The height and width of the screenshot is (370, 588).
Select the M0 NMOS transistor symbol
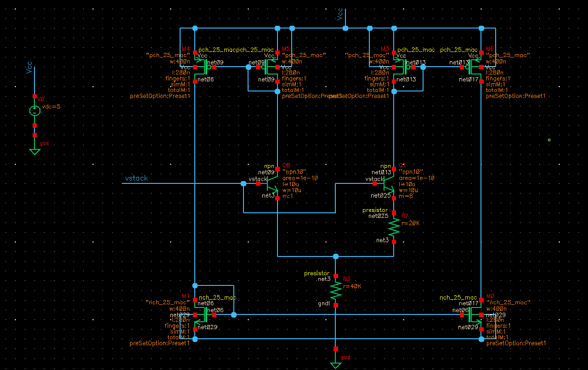click(474, 314)
